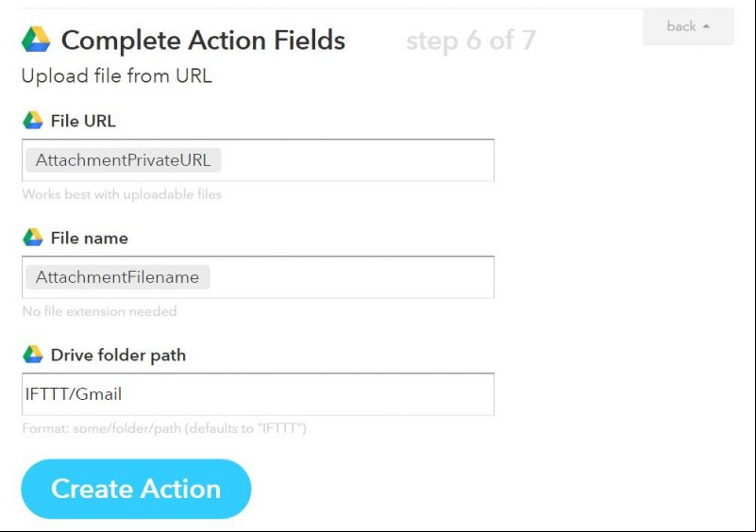The image size is (756, 532).
Task: Select the AttachmentPrivateURL ingredient chip
Action: pyautogui.click(x=124, y=160)
